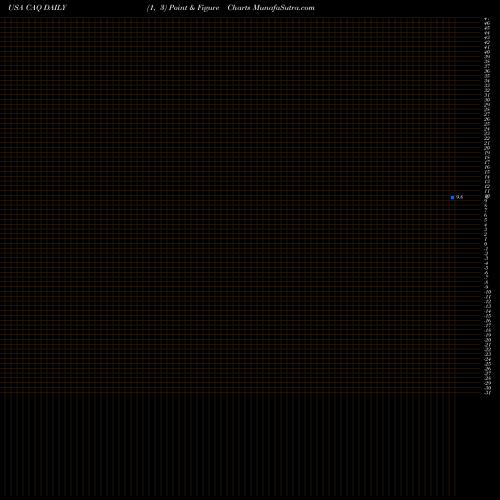The width and height of the screenshot is (500, 500).
Task: Click the blue square price marker
Action: (452, 197)
